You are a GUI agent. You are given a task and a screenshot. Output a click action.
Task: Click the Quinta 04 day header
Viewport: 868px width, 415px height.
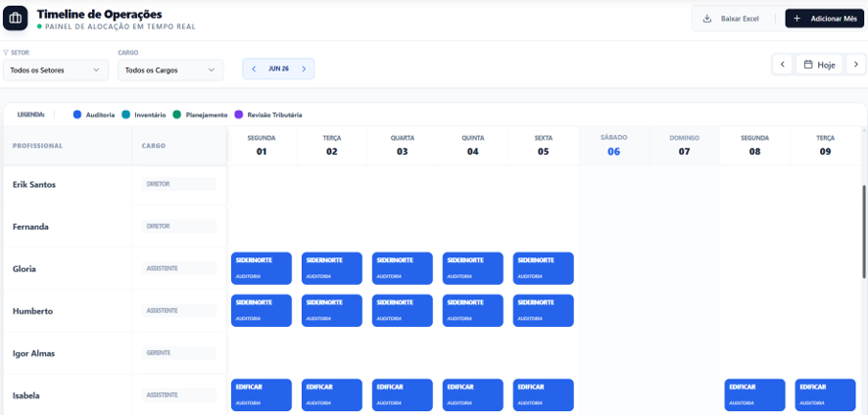473,146
